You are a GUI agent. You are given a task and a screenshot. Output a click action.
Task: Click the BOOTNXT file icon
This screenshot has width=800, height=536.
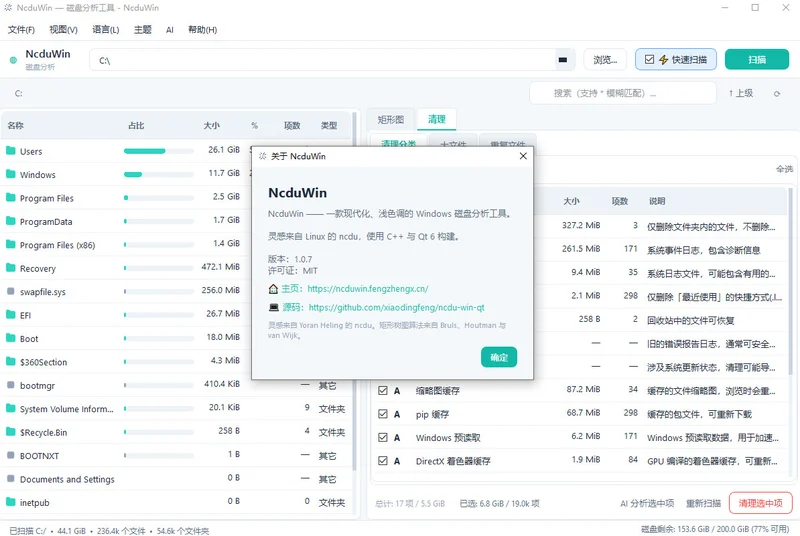pyautogui.click(x=11, y=455)
